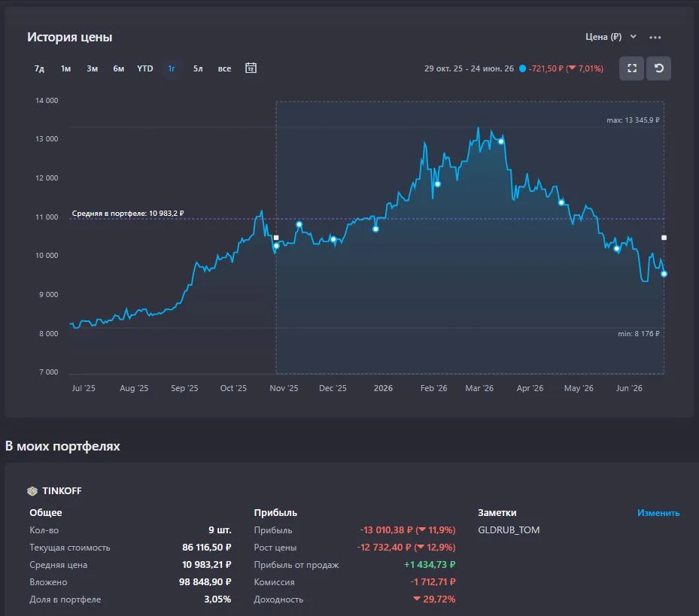Click the -13 010,38 ₽ profit value

pos(386,530)
